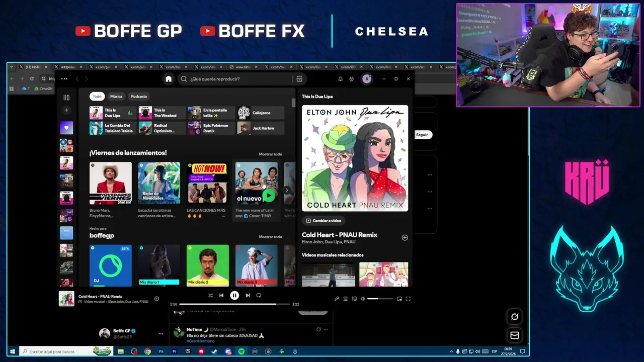Create new playlist with plus icon in sidebar
The image size is (644, 362).
[x=66, y=110]
